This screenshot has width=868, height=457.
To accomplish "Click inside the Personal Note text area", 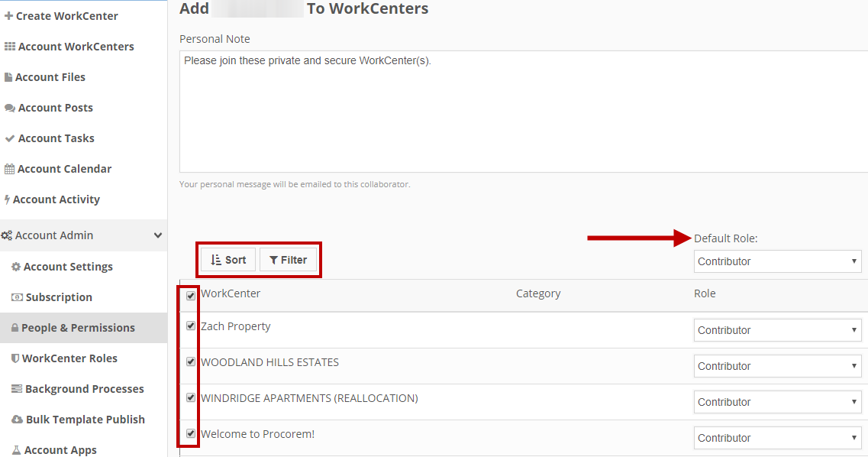I will (524, 112).
